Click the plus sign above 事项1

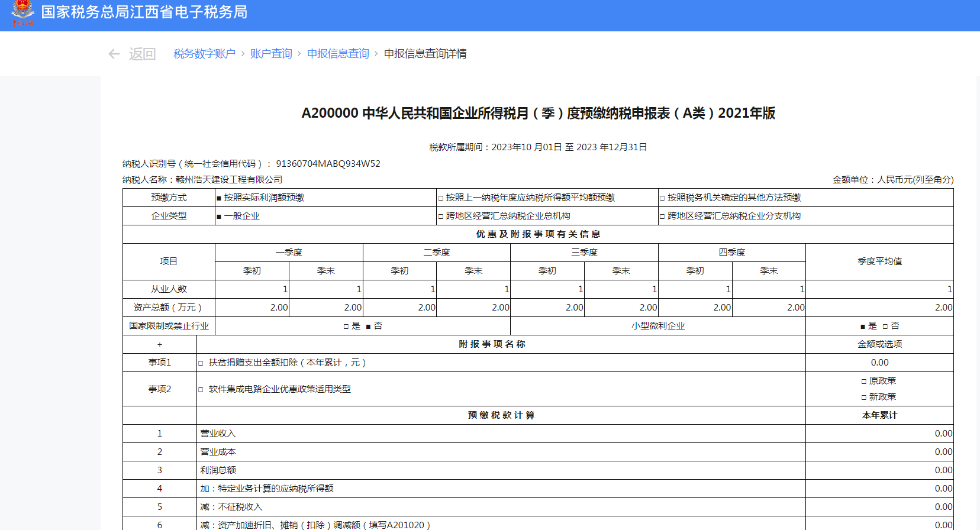pos(159,344)
